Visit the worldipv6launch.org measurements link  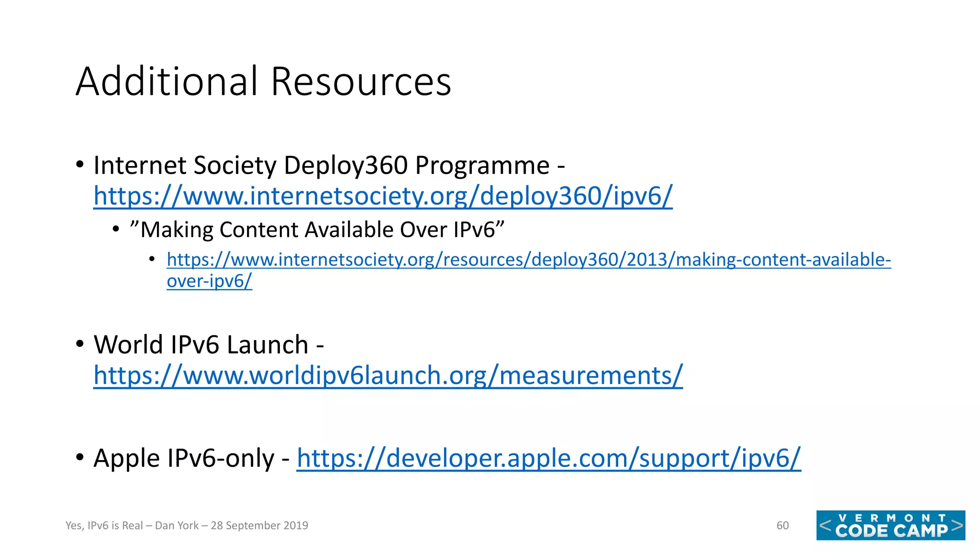[388, 375]
